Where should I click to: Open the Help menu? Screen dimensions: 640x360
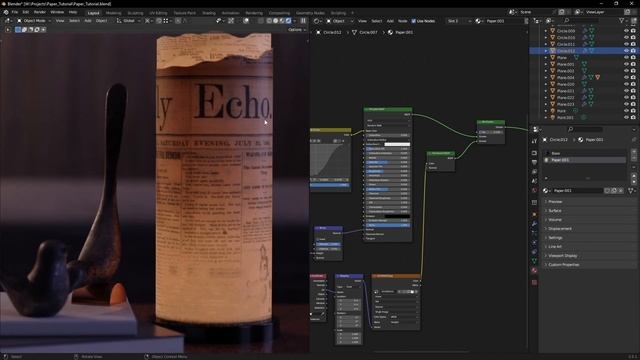coord(73,12)
